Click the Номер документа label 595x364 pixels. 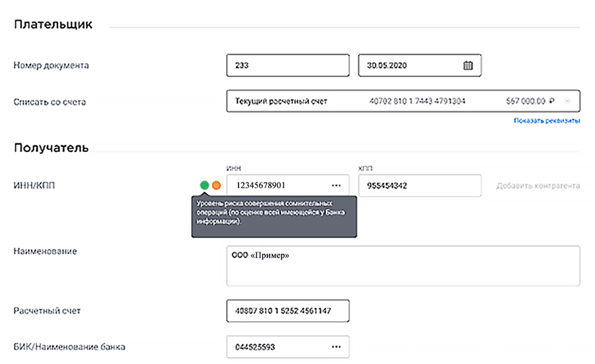(51, 65)
